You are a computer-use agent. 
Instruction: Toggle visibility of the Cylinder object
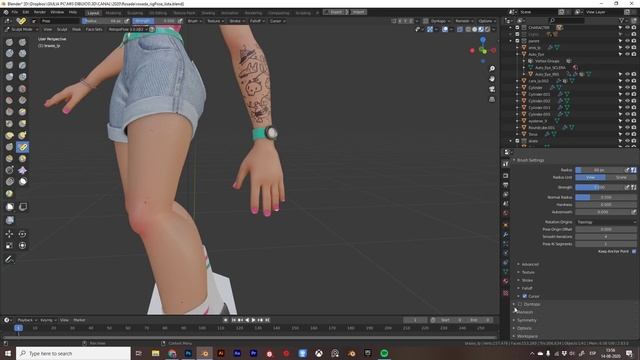627,87
